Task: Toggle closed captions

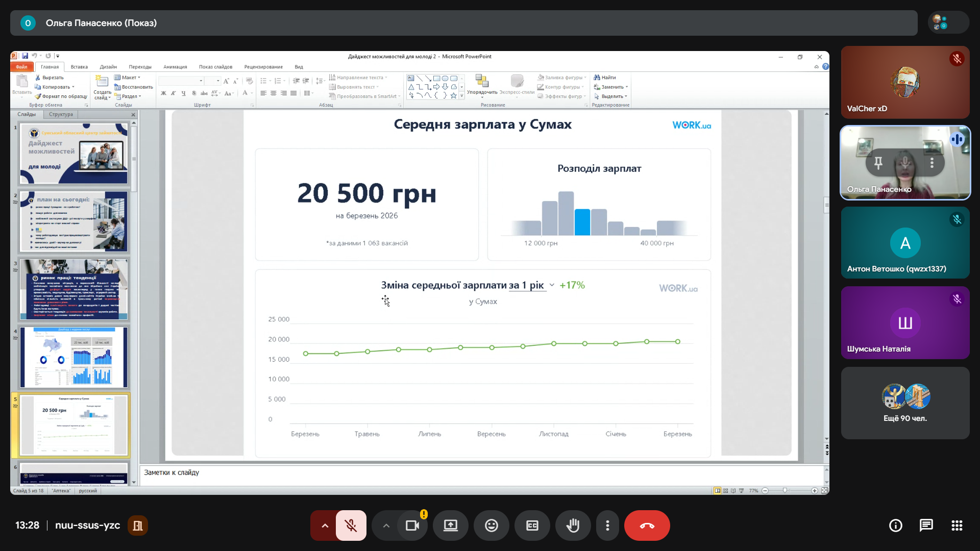Action: pyautogui.click(x=532, y=525)
